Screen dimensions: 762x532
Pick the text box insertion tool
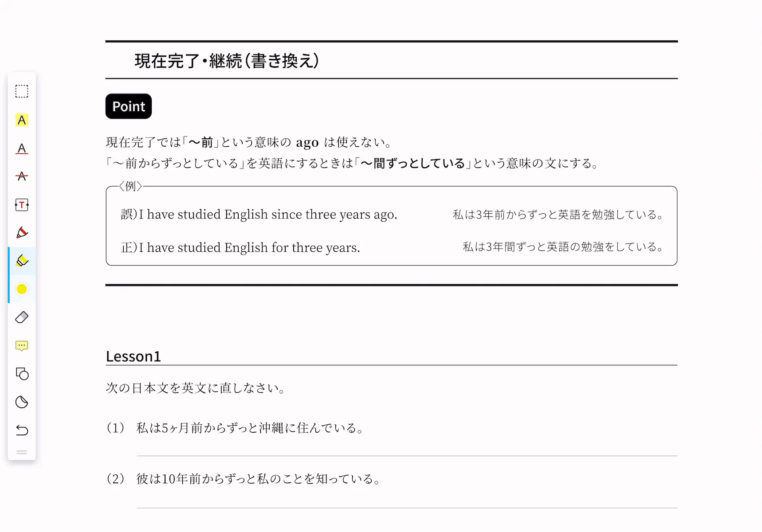click(x=22, y=205)
